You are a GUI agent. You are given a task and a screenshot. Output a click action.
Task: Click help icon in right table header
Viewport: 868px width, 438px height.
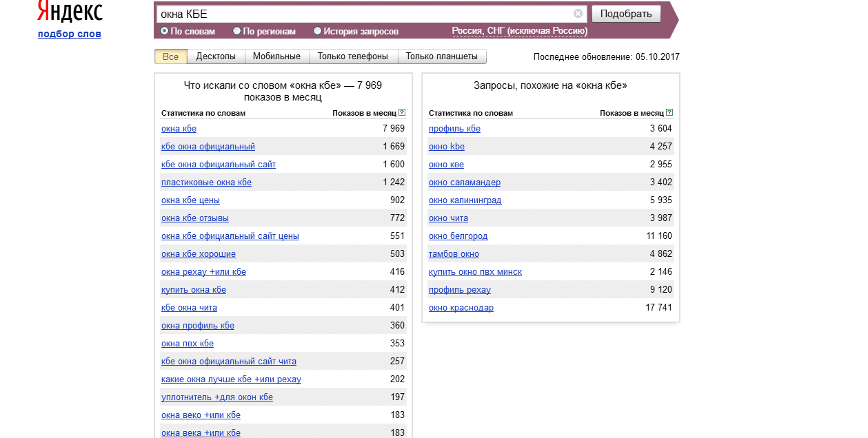point(669,113)
